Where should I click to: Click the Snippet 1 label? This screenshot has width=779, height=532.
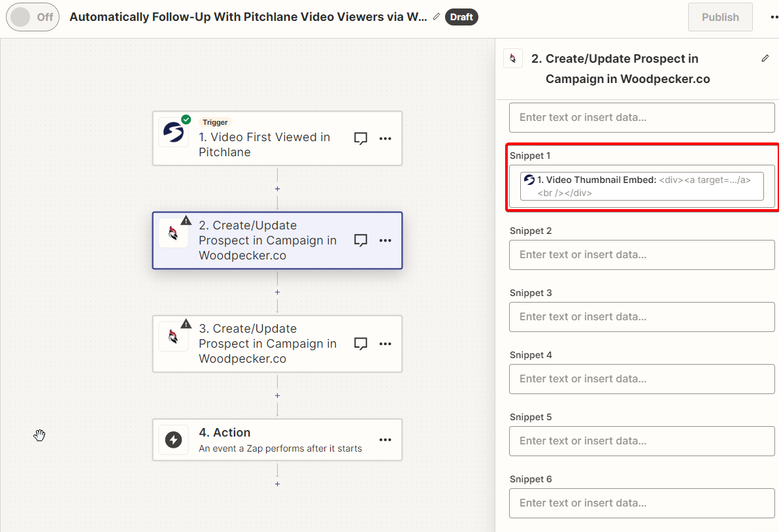click(530, 156)
